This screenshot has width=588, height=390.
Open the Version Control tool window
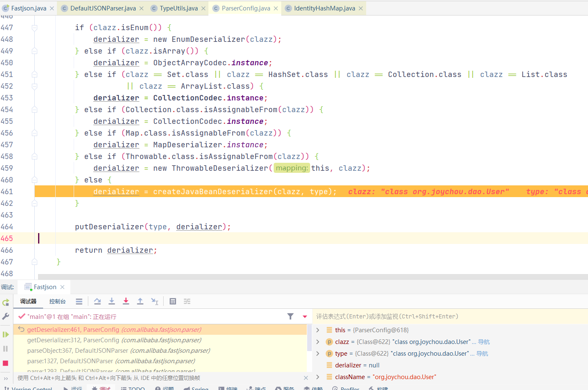click(28, 388)
